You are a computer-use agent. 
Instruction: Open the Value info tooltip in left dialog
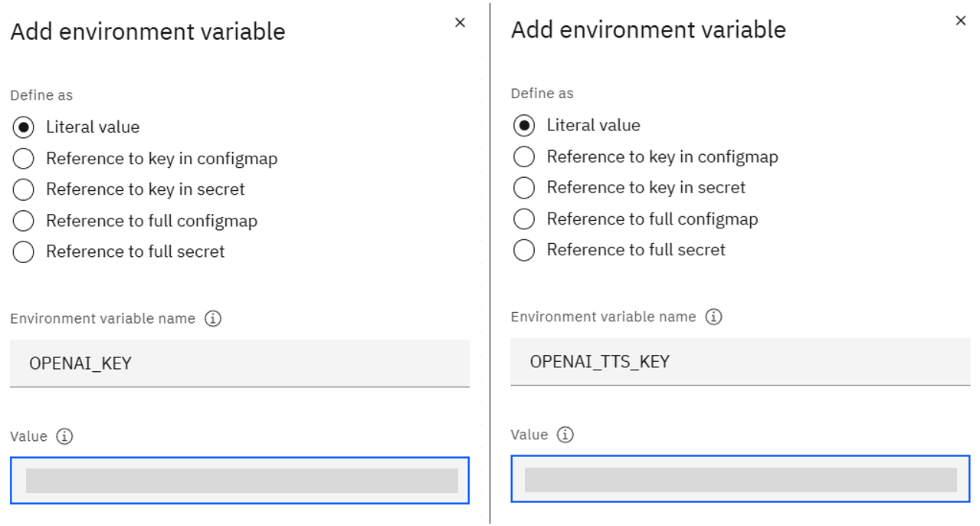pyautogui.click(x=65, y=436)
